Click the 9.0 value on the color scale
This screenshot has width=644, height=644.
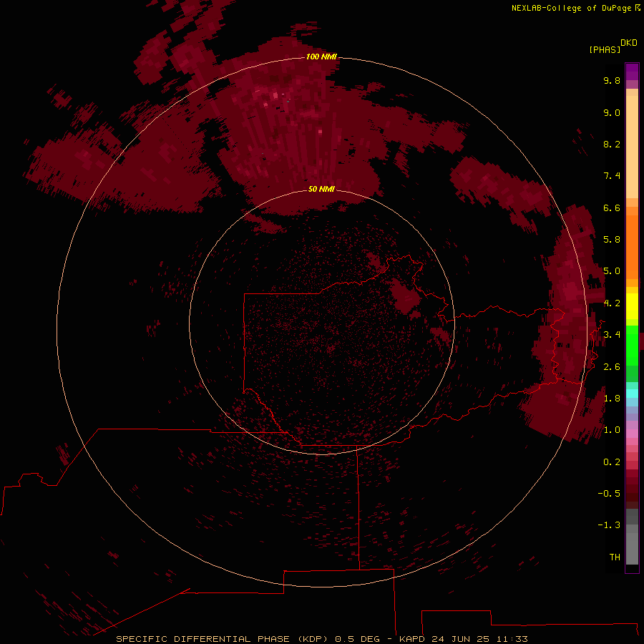coord(612,112)
